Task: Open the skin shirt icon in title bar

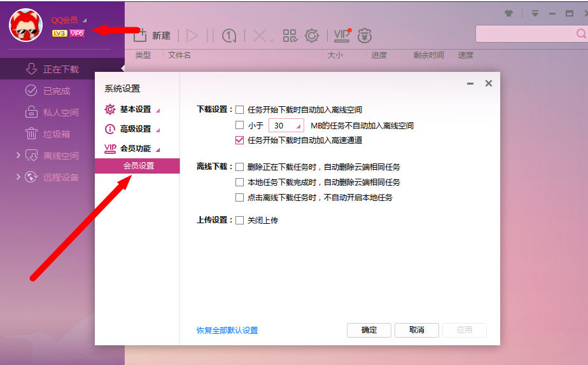Action: point(508,13)
